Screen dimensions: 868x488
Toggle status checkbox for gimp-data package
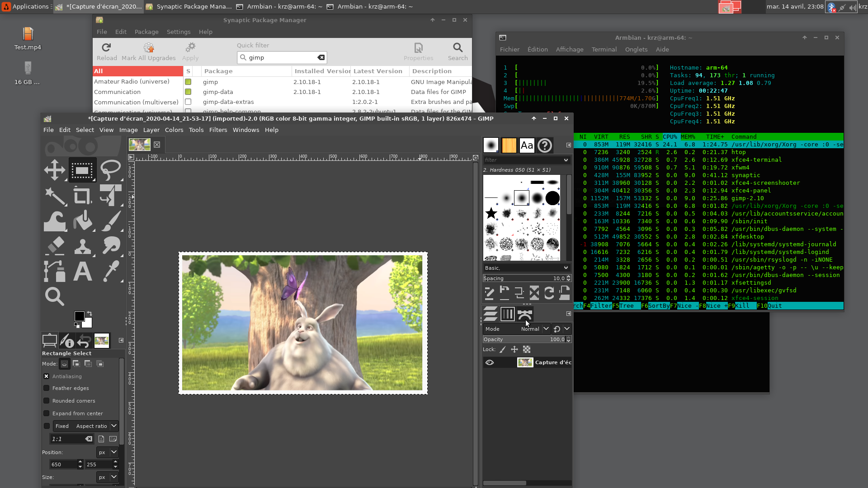click(188, 92)
